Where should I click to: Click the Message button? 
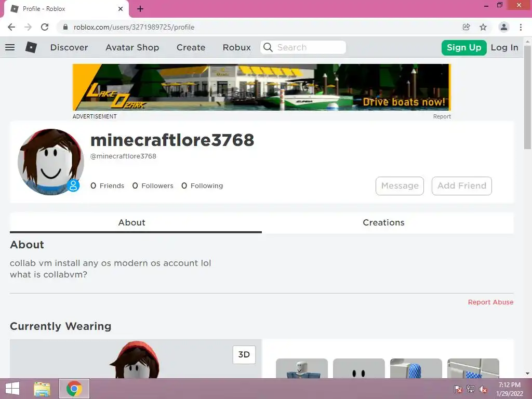[400, 186]
